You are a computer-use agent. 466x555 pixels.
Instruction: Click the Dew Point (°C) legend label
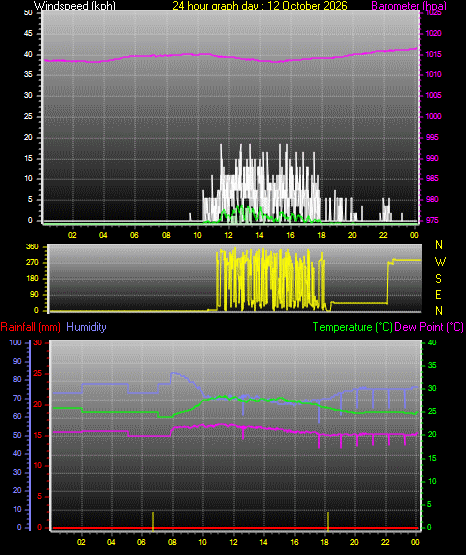pyautogui.click(x=429, y=327)
